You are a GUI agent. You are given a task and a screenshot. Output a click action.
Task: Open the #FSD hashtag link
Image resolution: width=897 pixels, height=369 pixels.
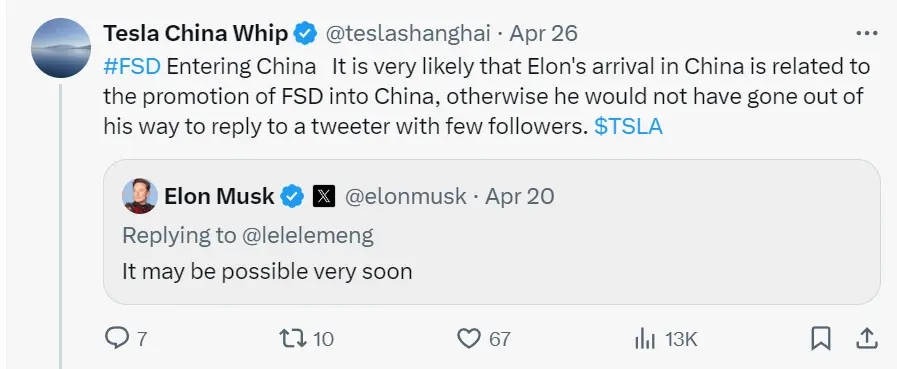point(132,67)
